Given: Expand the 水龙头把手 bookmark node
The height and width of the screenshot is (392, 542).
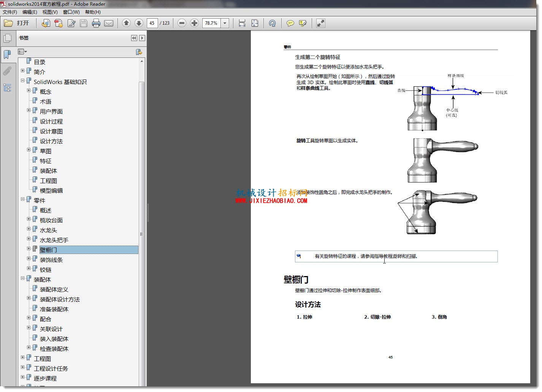Looking at the screenshot, I should coord(29,239).
